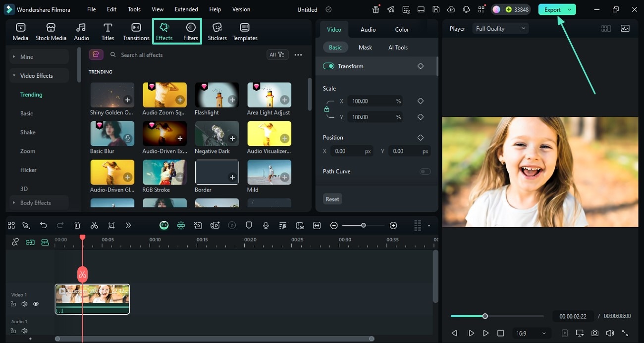Open the Full Quality dropdown
The height and width of the screenshot is (343, 644).
point(500,28)
